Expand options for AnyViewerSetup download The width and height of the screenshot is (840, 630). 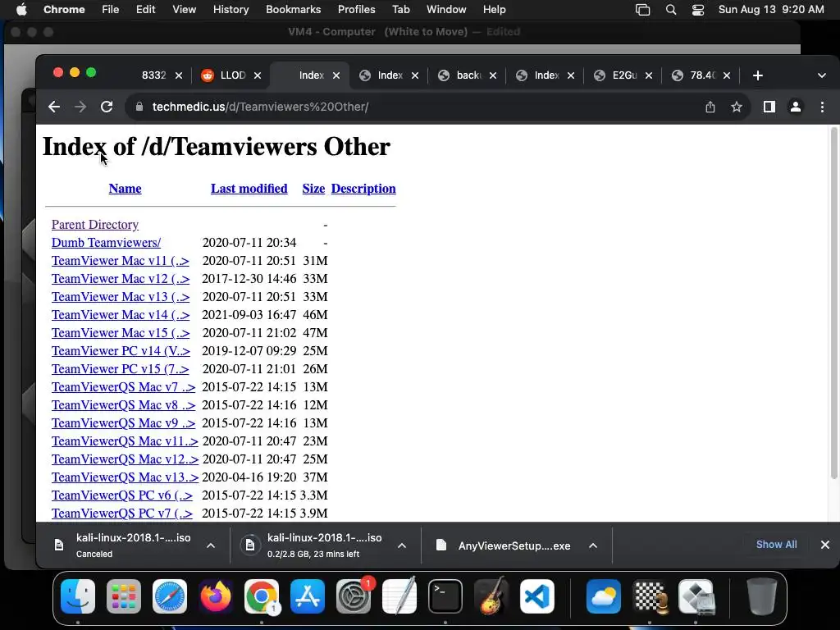click(593, 546)
